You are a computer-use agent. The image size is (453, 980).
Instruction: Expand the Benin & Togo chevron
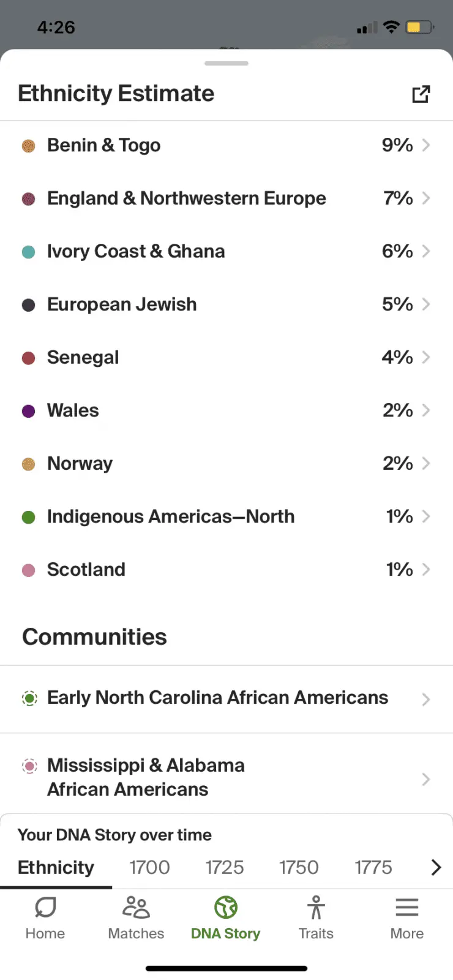coord(426,145)
